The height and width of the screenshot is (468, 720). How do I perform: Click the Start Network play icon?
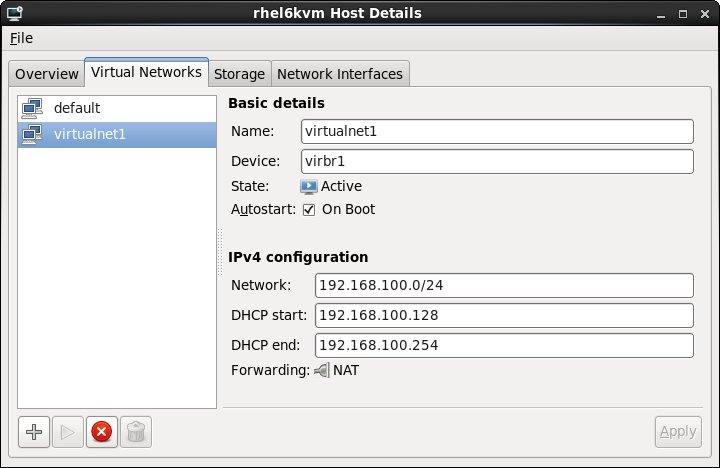(68, 432)
